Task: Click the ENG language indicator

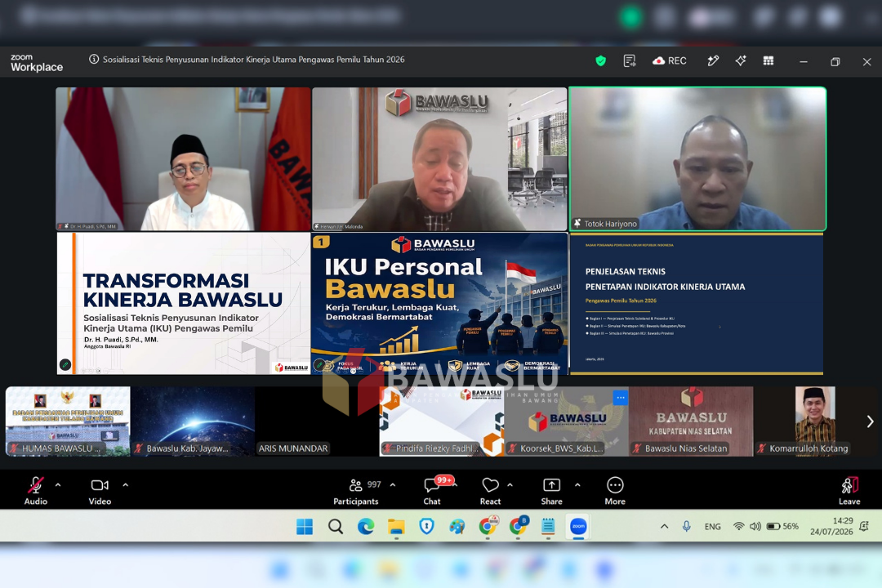Action: pos(712,527)
